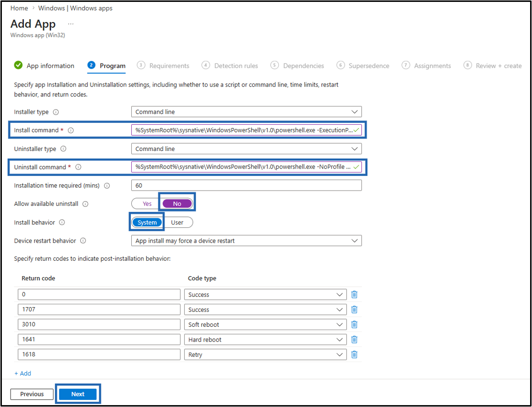The width and height of the screenshot is (532, 407).
Task: Choose User install behavior
Action: (177, 222)
